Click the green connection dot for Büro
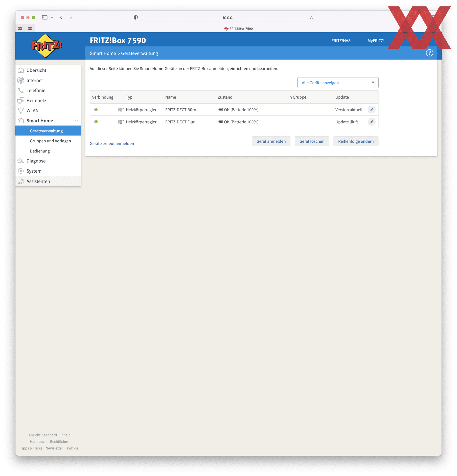Viewport: 457px width, 476px height. pyautogui.click(x=96, y=110)
